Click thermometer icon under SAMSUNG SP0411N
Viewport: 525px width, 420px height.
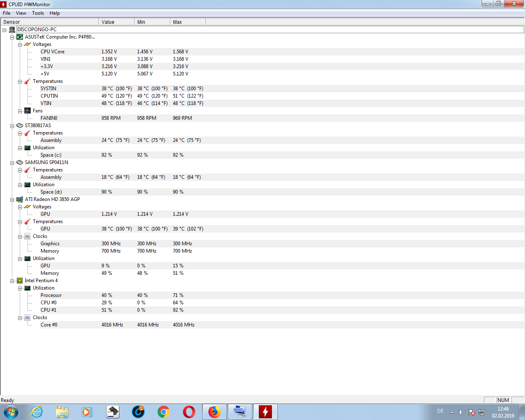click(x=27, y=170)
